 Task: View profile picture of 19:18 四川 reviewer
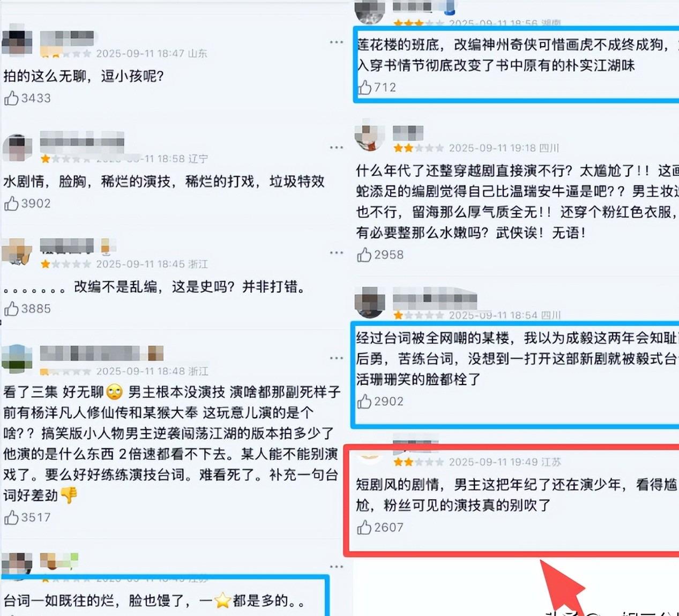370,137
